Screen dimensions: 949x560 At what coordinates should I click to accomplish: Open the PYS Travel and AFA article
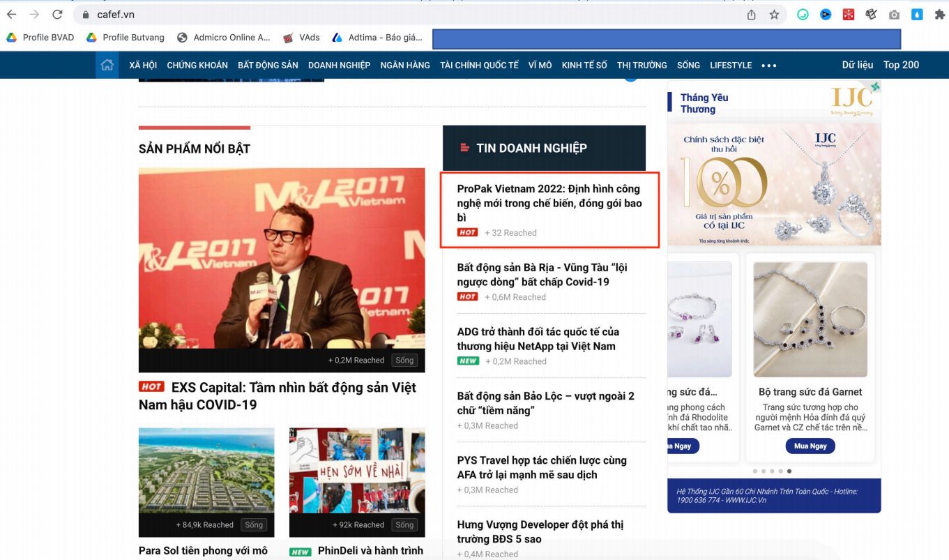542,467
